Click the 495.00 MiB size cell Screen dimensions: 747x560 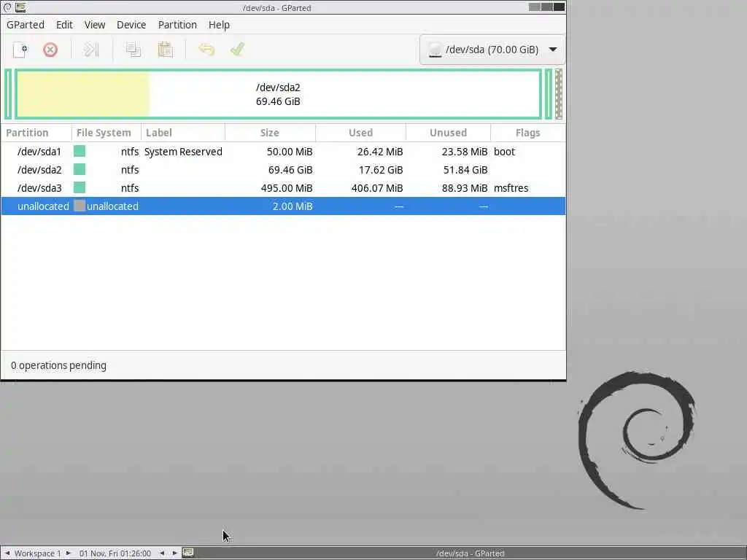click(x=287, y=187)
